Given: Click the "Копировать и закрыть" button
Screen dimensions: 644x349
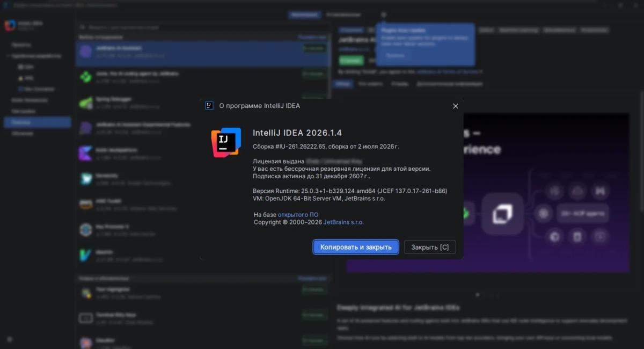Looking at the screenshot, I should pos(356,247).
